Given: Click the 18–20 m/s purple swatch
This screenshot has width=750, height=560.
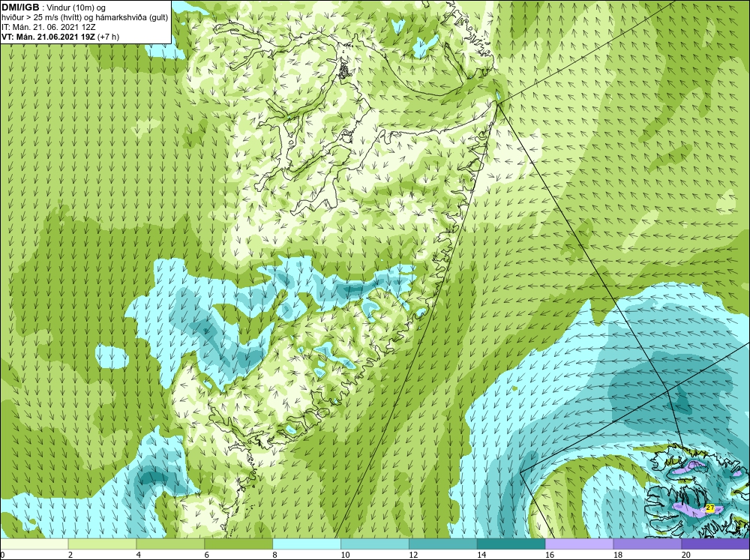Looking at the screenshot, I should click(647, 544).
